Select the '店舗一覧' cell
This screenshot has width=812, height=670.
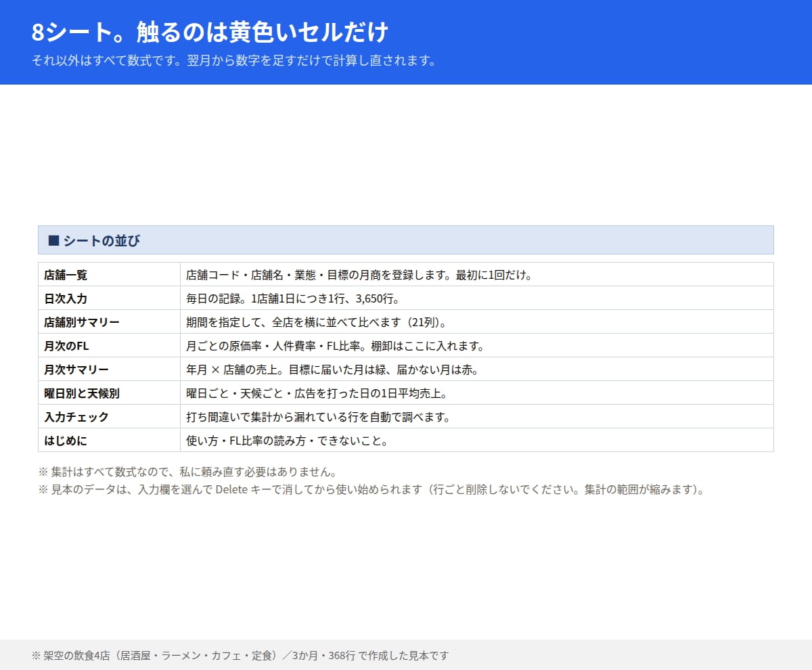[110, 275]
